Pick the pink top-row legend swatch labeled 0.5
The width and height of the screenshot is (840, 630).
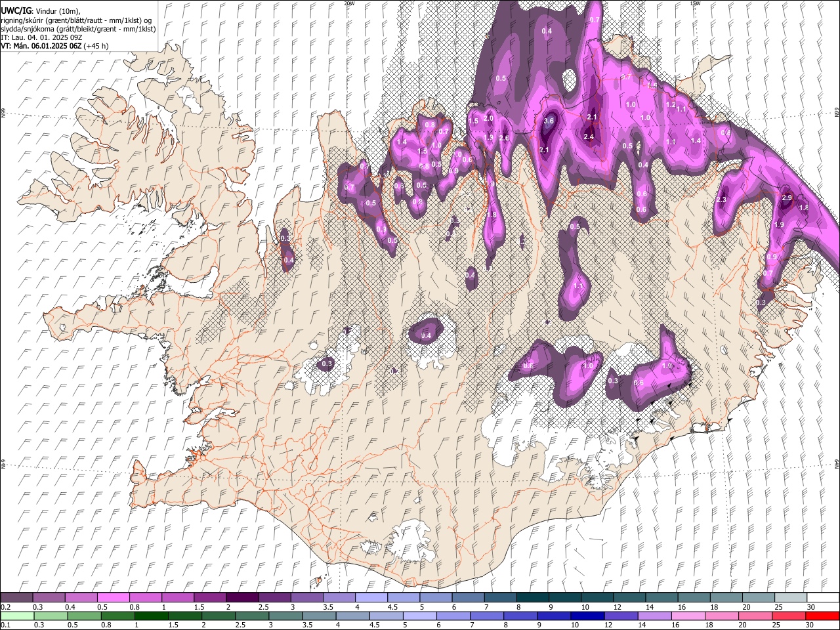pyautogui.click(x=113, y=598)
